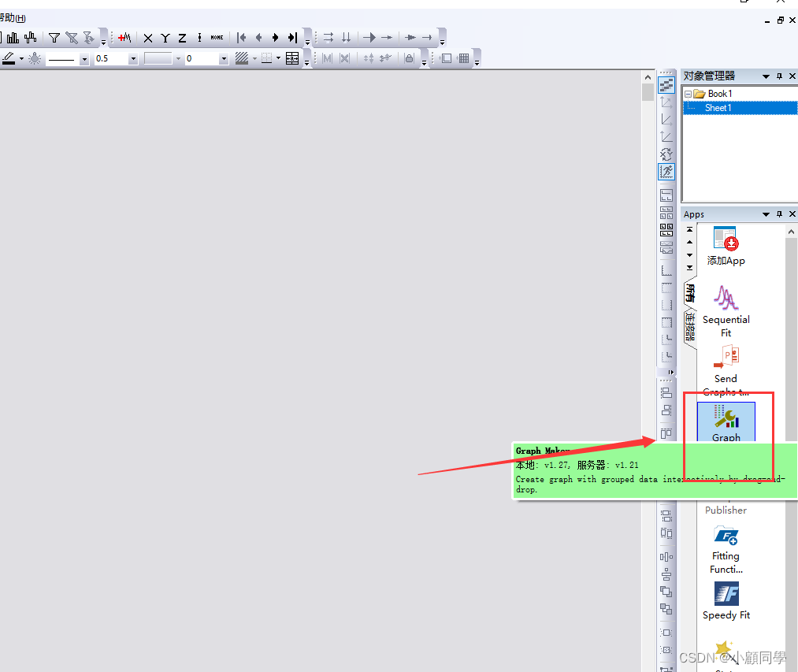This screenshot has width=798, height=672.
Task: Click the swap columns arrows icon
Action: pyautogui.click(x=328, y=38)
